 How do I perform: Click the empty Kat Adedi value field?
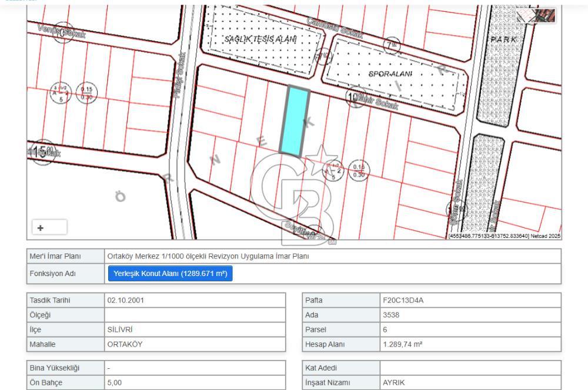click(470, 368)
